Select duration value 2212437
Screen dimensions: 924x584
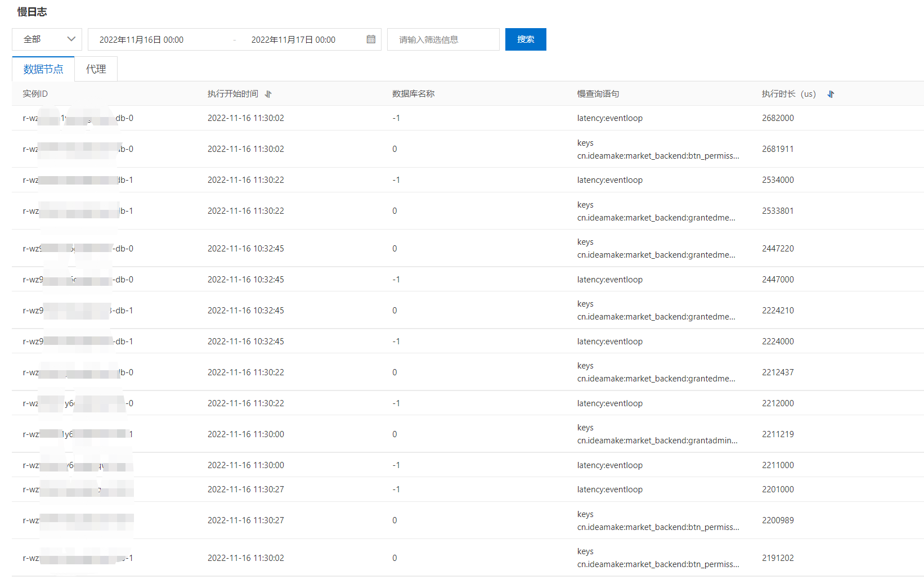pyautogui.click(x=778, y=372)
